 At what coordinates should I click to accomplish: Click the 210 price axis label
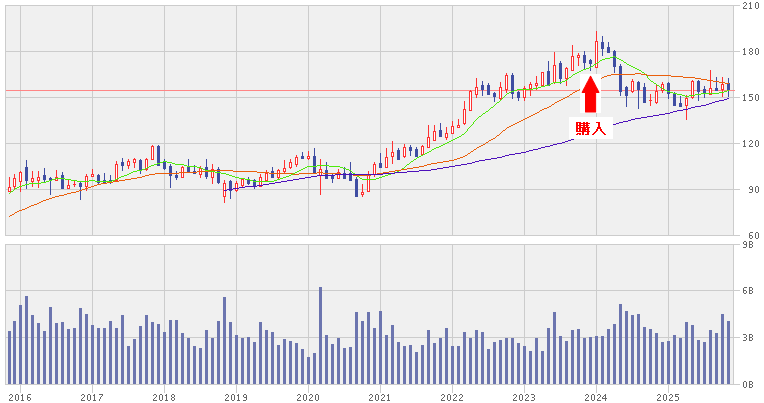[748, 6]
